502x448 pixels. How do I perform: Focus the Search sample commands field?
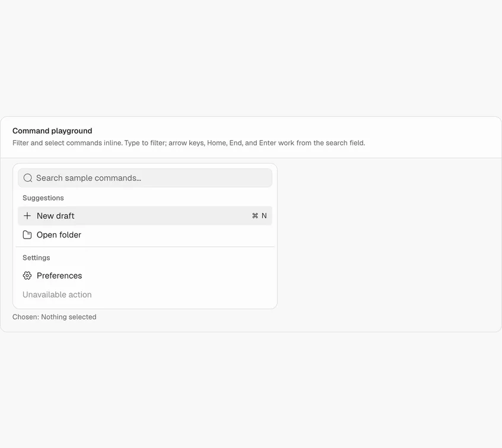coord(145,178)
